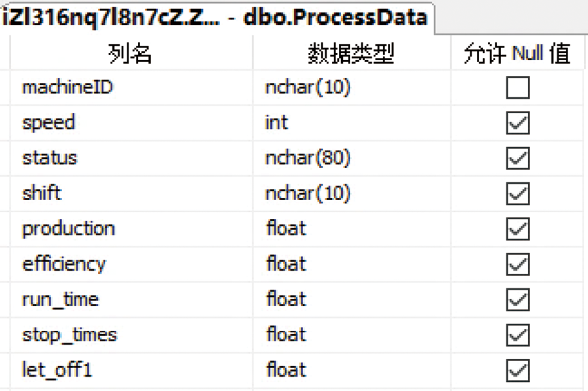Uncheck Allow Null for let_off1 column
The height and width of the screenshot is (391, 588).
(x=517, y=370)
